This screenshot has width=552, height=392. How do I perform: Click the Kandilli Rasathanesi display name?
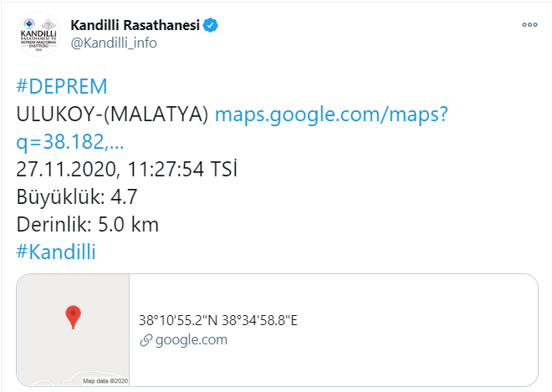135,26
